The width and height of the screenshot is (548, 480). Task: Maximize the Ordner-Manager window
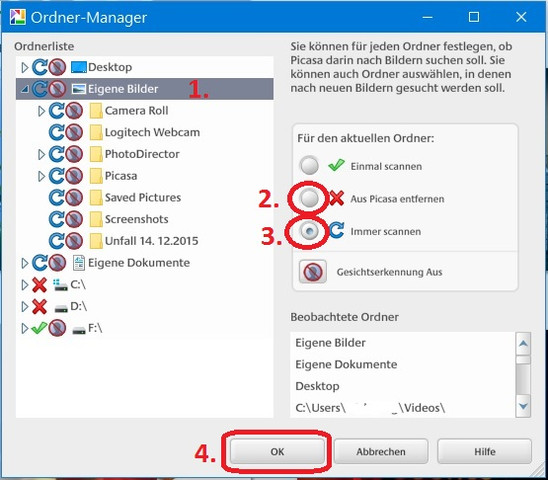(474, 17)
